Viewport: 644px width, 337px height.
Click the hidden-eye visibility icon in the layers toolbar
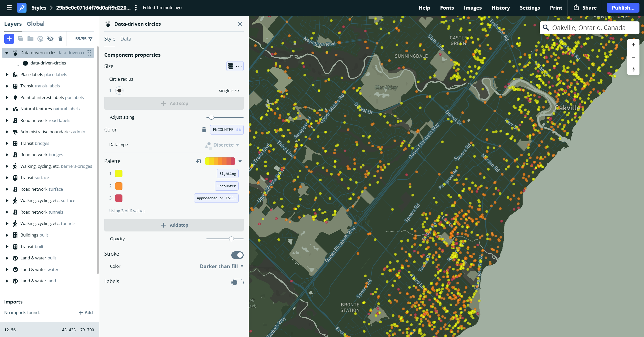pos(50,39)
